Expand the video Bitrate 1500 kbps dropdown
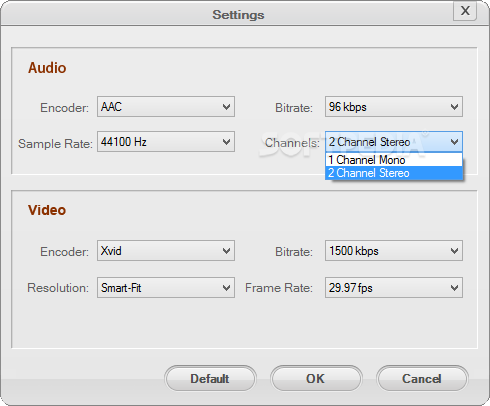 394,251
